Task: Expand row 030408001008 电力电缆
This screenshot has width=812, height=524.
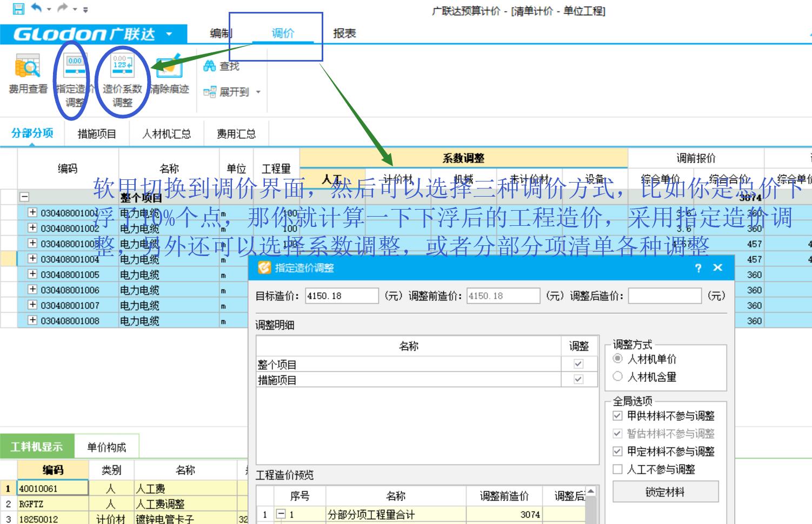Action: click(x=32, y=320)
